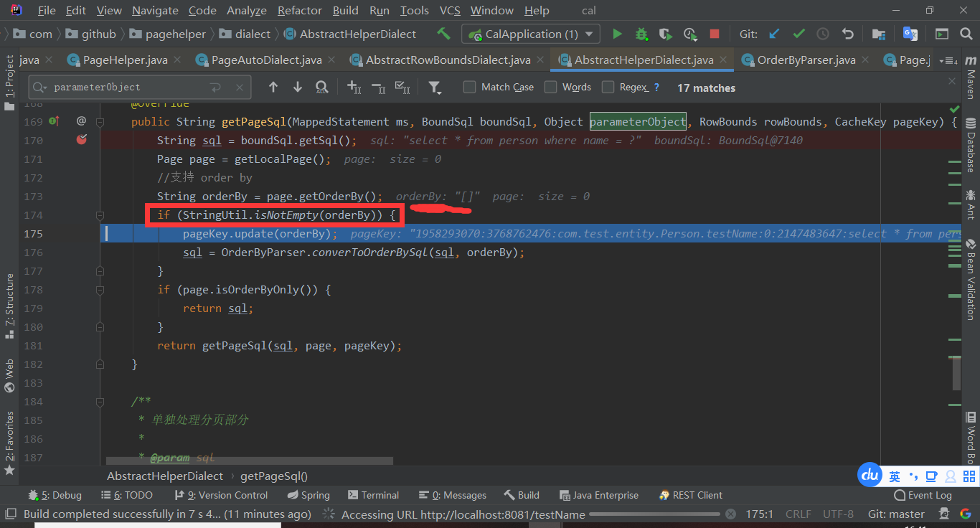Show Git history clock icon
Screen dimensions: 980x528
coord(823,34)
